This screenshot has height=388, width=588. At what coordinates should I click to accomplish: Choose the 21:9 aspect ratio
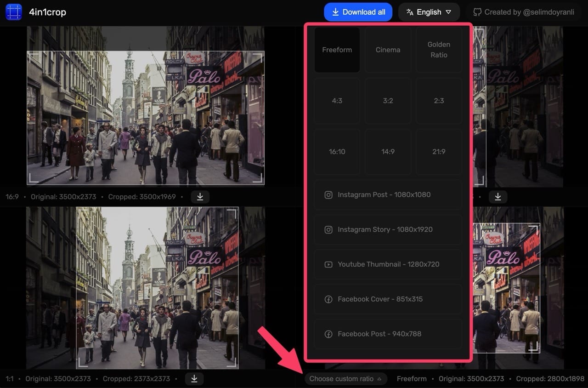click(x=439, y=152)
